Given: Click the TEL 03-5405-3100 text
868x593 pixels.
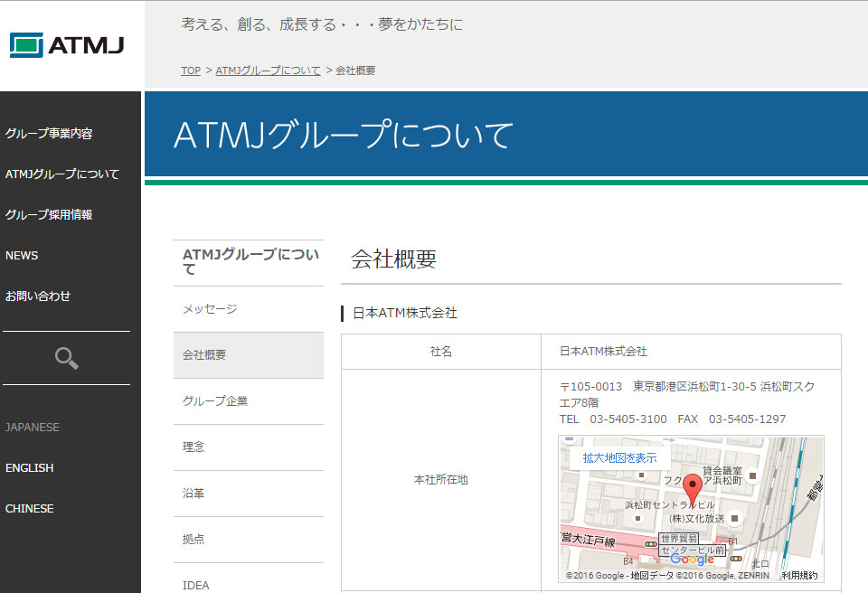Looking at the screenshot, I should [x=613, y=419].
